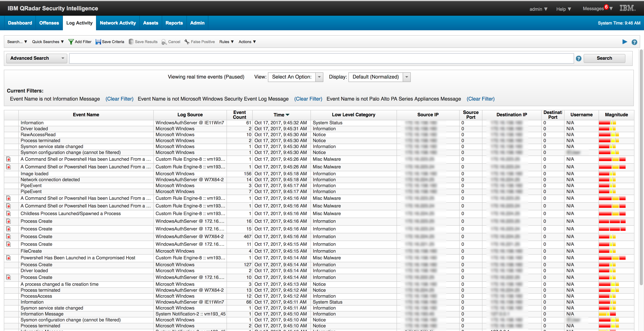Click the Save Results icon

pos(131,42)
